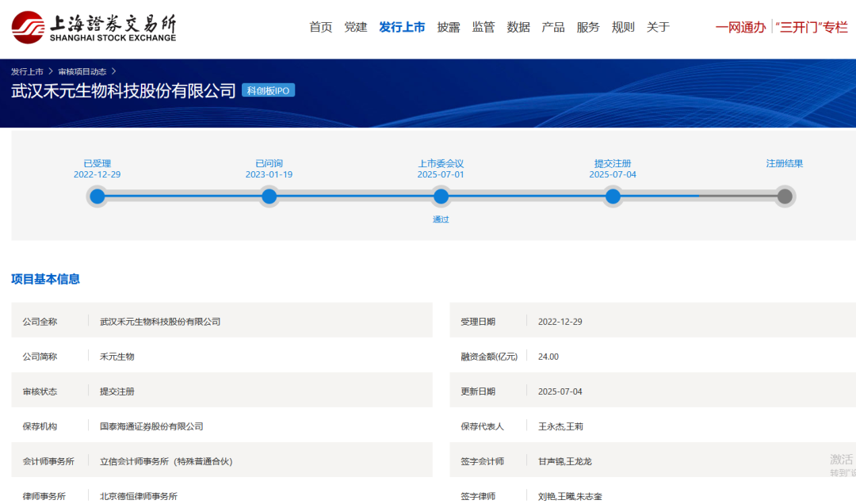This screenshot has width=856, height=504.
Task: Open the "三开门"专栏 link
Action: pyautogui.click(x=812, y=27)
